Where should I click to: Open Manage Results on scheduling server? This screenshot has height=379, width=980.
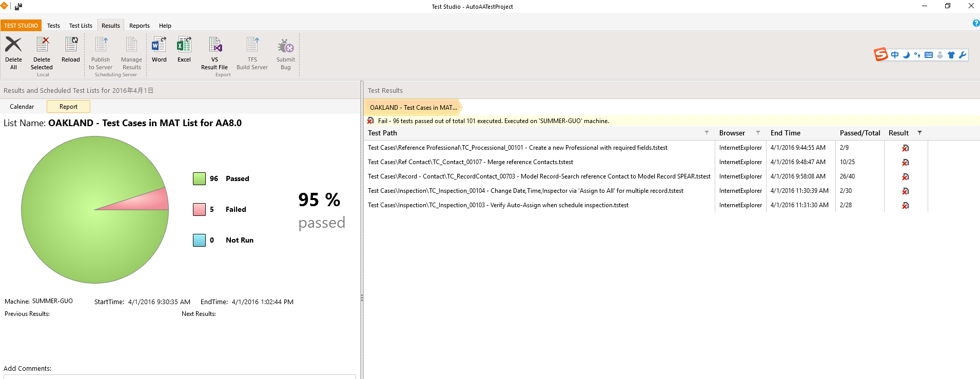point(131,45)
